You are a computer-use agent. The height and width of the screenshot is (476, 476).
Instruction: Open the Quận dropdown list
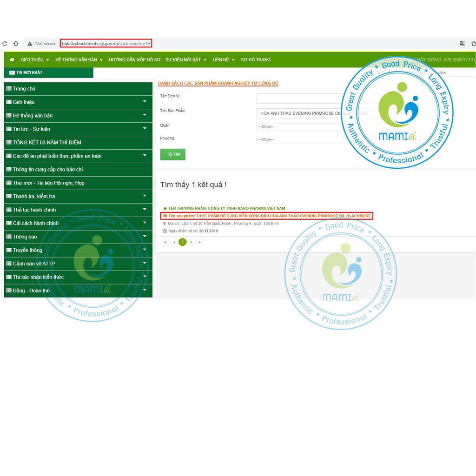pos(302,126)
